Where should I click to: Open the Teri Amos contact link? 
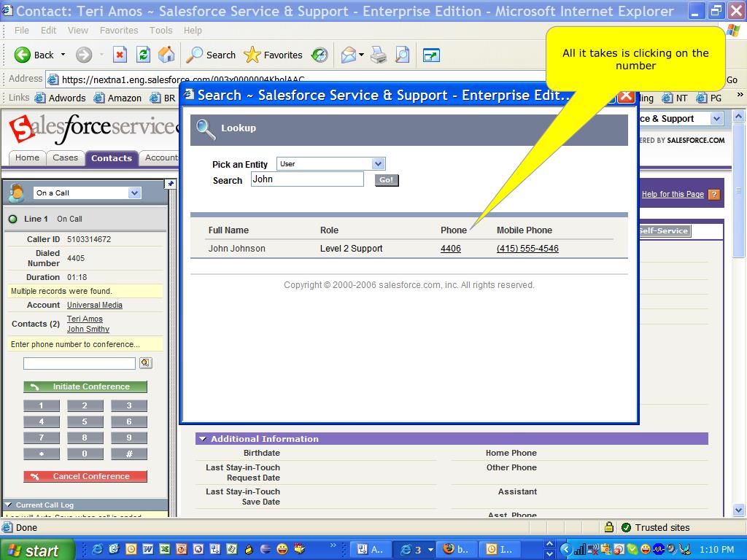85,319
